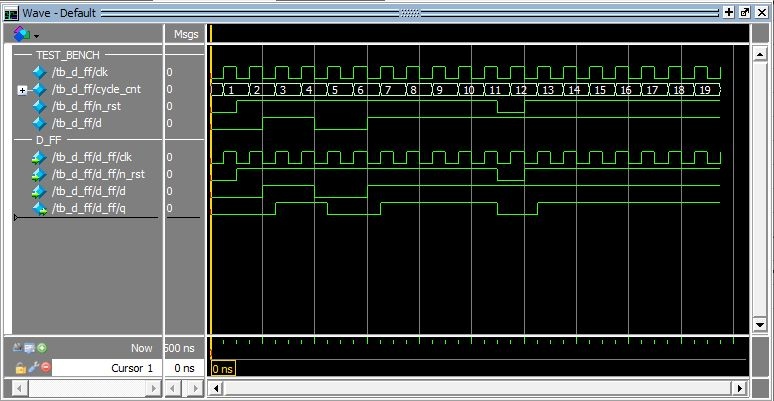The height and width of the screenshot is (401, 774).
Task: Click the plus zoom button in title bar
Action: click(729, 11)
